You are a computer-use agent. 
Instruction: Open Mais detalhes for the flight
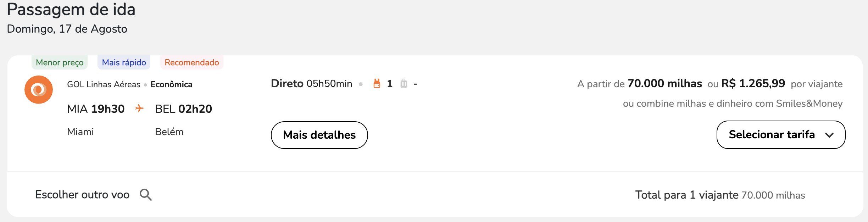point(319,135)
